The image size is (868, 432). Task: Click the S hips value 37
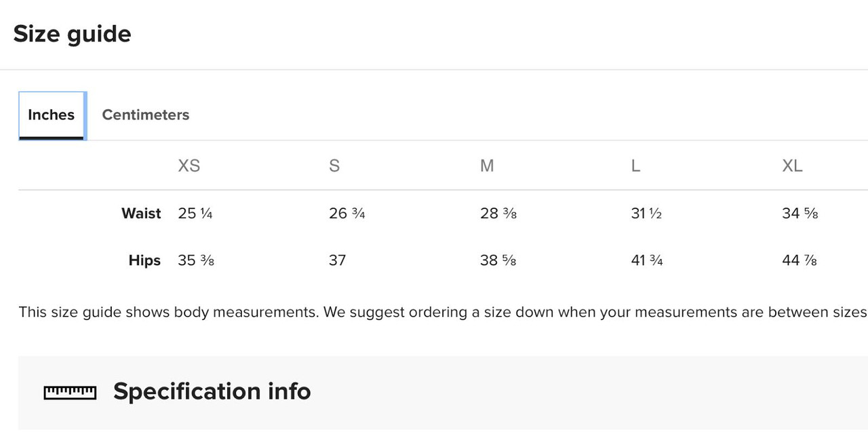pyautogui.click(x=337, y=260)
